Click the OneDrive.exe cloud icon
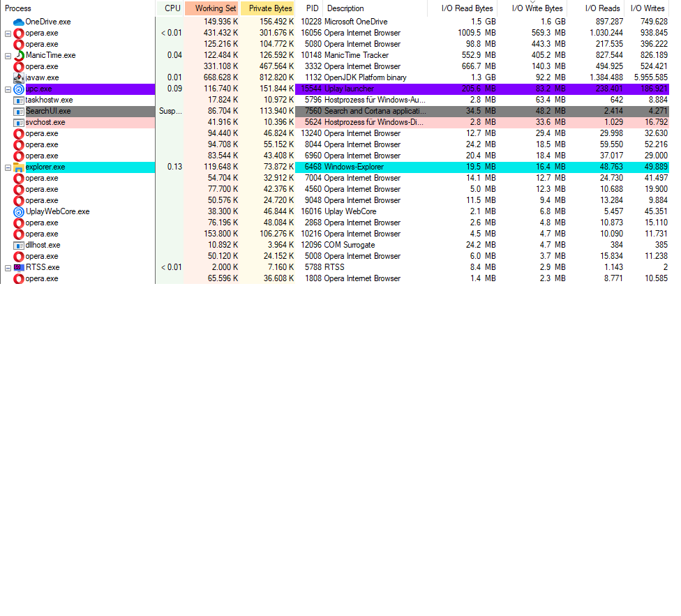 click(19, 22)
